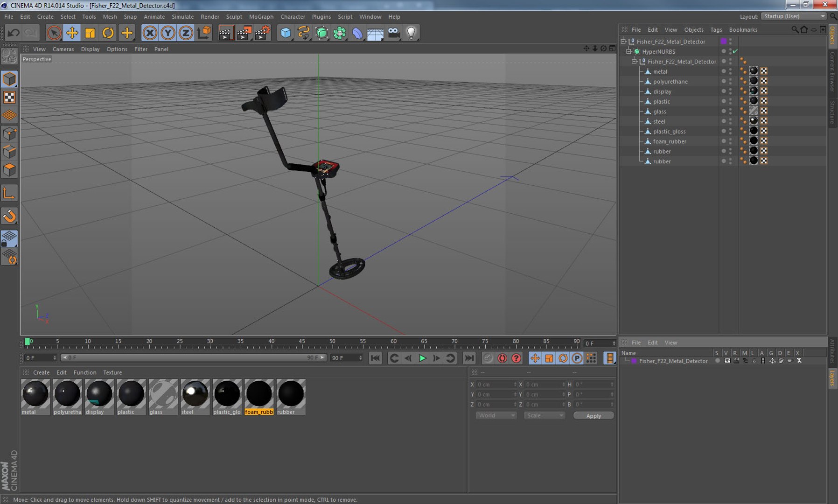Image resolution: width=838 pixels, height=504 pixels.
Task: Click the X position coordinate field
Action: (496, 385)
